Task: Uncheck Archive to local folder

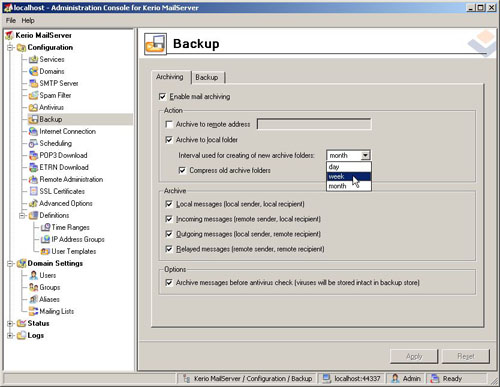Action: pos(169,140)
